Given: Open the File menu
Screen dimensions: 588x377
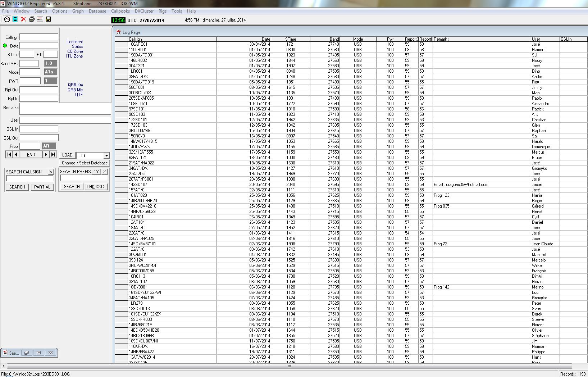Looking at the screenshot, I should 5,11.
